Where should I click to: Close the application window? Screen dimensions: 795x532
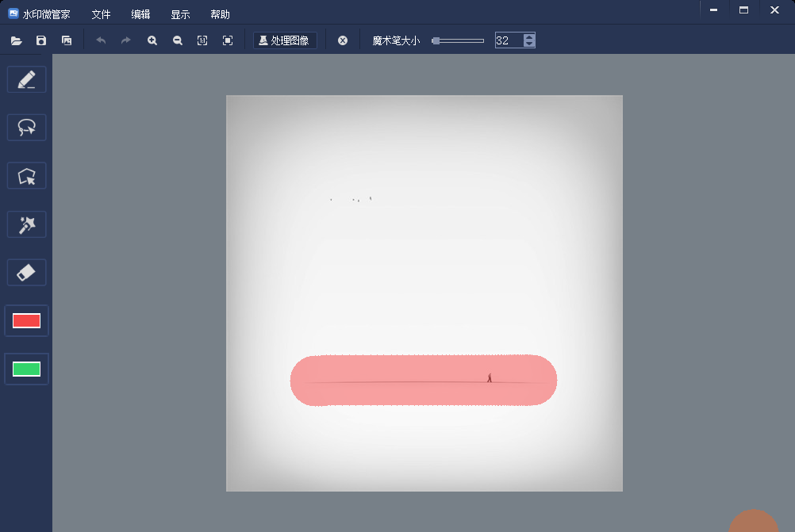(774, 10)
